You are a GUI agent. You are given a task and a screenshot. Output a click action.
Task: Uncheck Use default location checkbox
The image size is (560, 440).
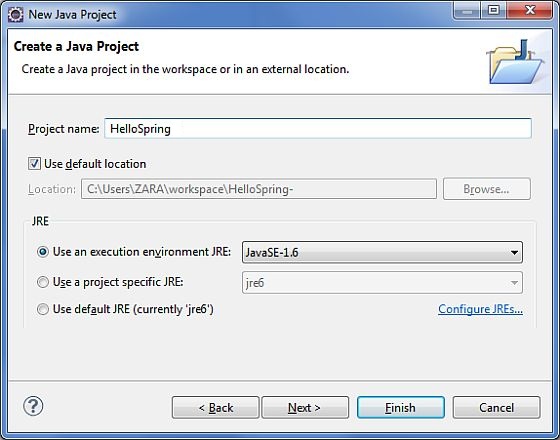[34, 164]
